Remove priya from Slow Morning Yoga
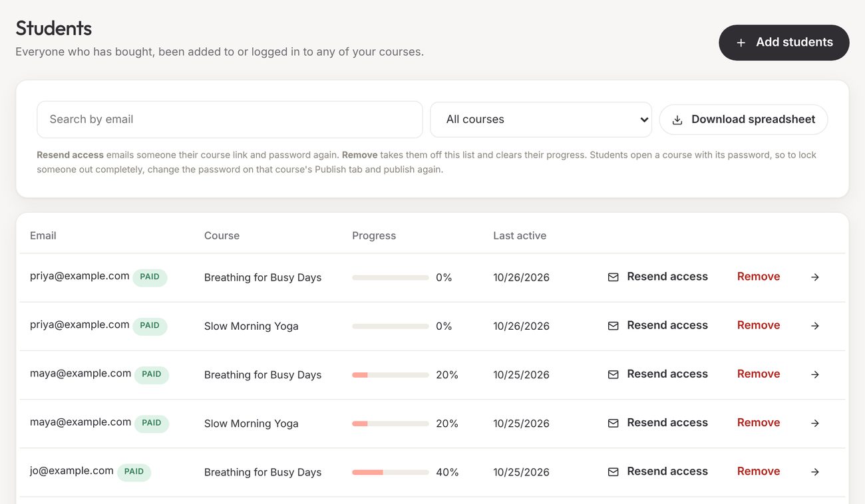 [759, 325]
